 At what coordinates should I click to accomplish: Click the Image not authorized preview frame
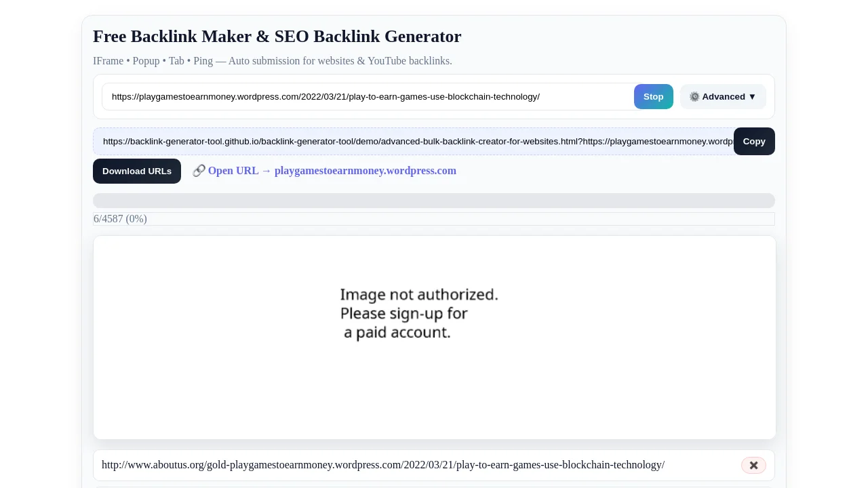tap(435, 338)
